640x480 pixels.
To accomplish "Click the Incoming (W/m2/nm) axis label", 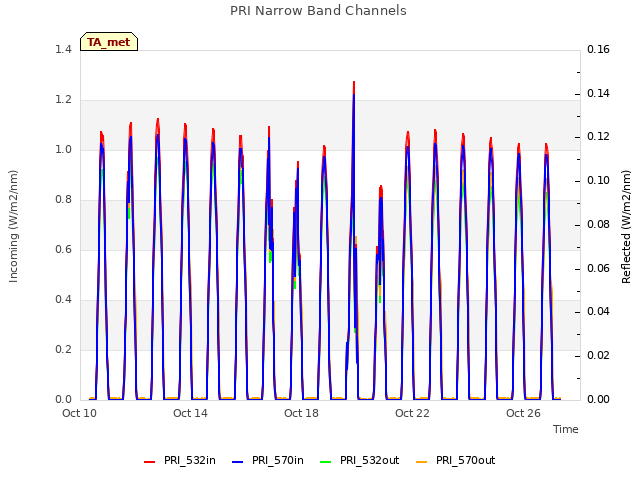I will (x=13, y=226).
